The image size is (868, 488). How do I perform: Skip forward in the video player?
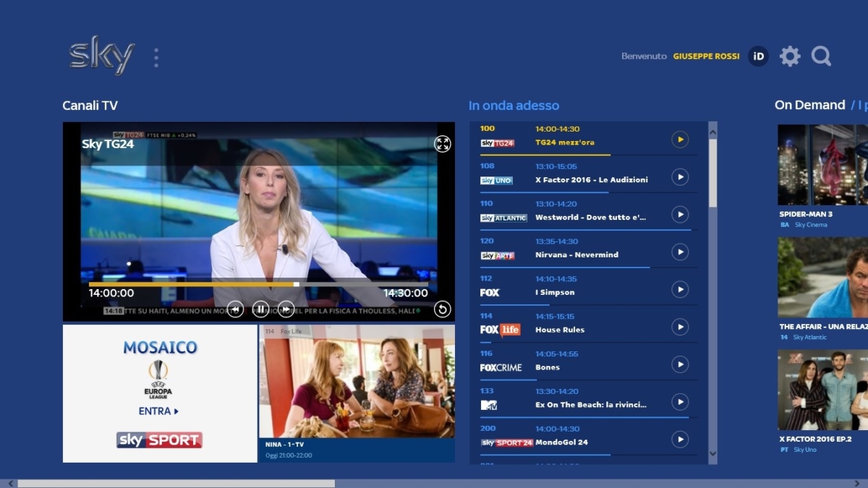[284, 309]
